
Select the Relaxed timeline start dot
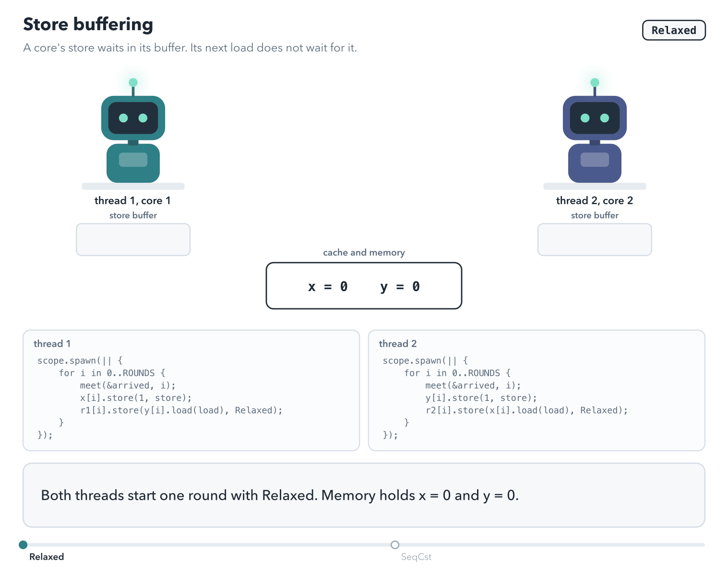[x=23, y=545]
